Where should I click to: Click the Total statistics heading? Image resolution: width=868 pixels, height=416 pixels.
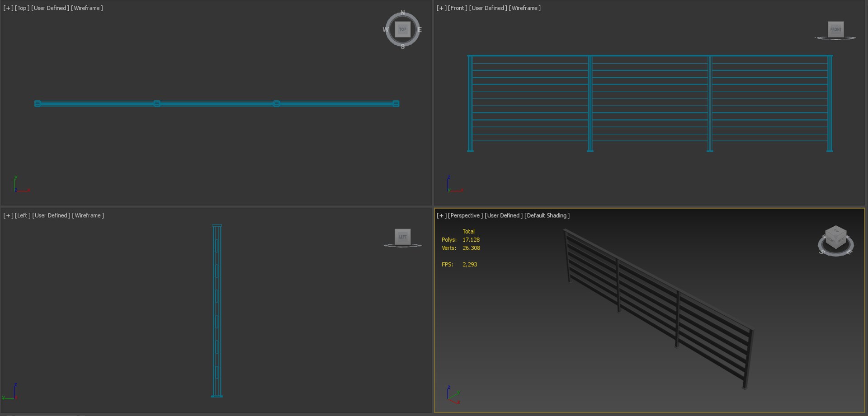point(468,231)
